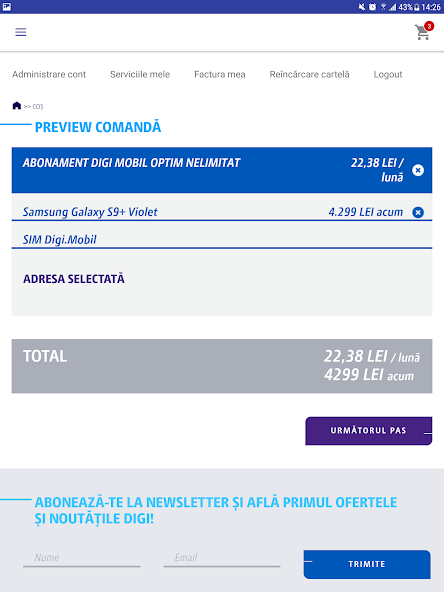Open the shopping cart icon

click(422, 33)
